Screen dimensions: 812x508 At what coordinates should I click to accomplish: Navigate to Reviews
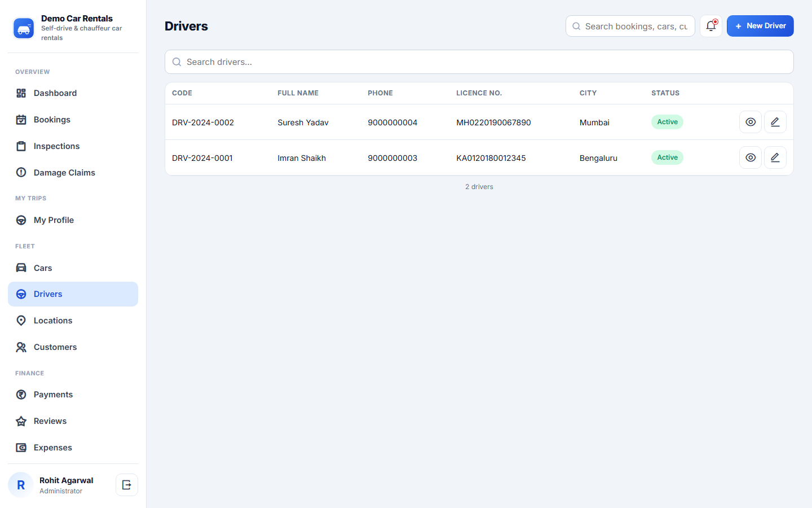[x=73, y=421]
